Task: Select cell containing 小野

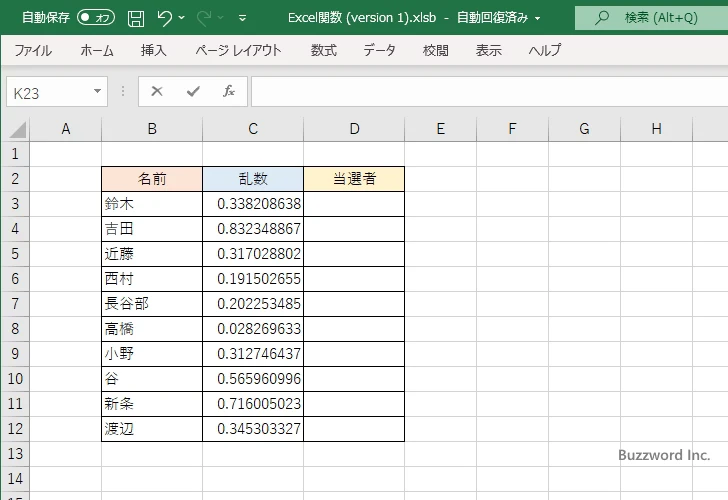Action: coord(152,354)
